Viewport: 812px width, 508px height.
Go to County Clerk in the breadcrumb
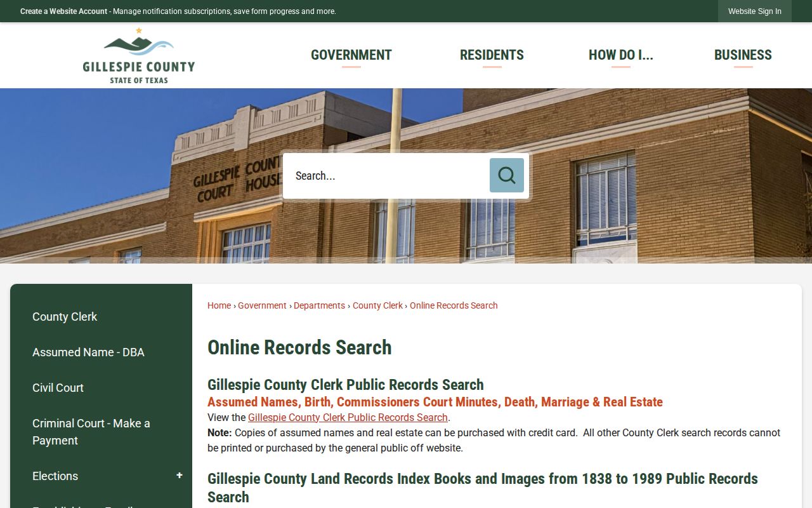(x=377, y=305)
